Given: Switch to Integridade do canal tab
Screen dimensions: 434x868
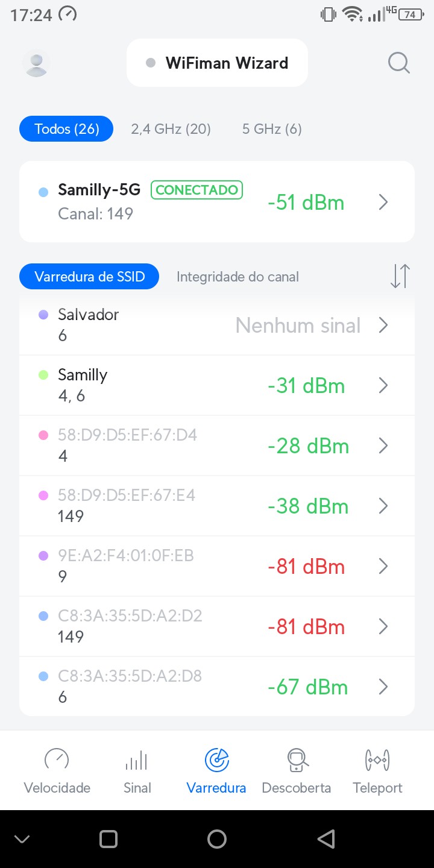Looking at the screenshot, I should tap(237, 277).
